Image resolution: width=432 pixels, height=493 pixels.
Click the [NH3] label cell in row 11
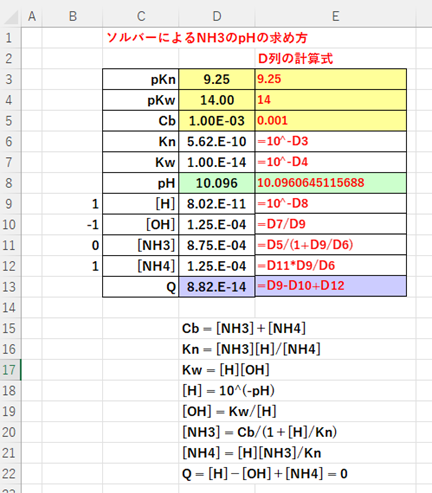pos(141,245)
